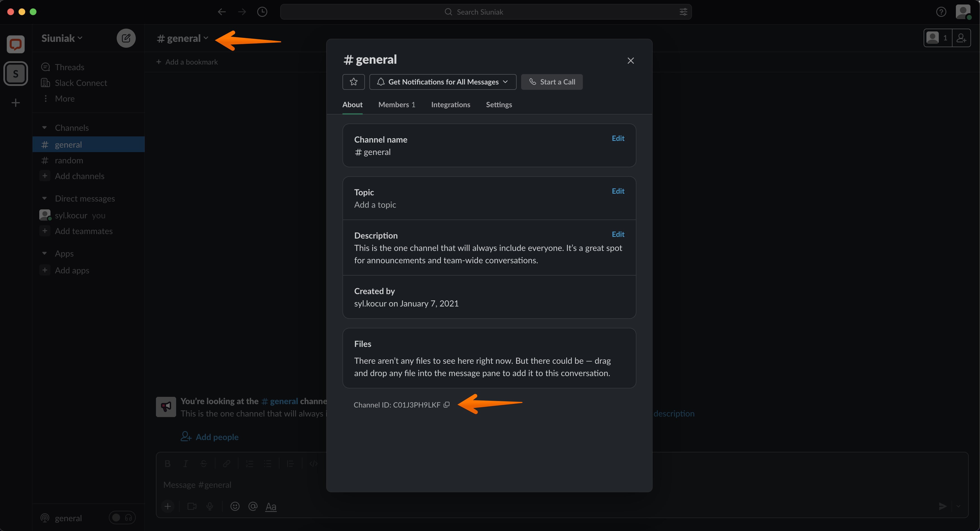This screenshot has height=531, width=980.
Task: Collapse the Direct messages section
Action: pyautogui.click(x=45, y=198)
